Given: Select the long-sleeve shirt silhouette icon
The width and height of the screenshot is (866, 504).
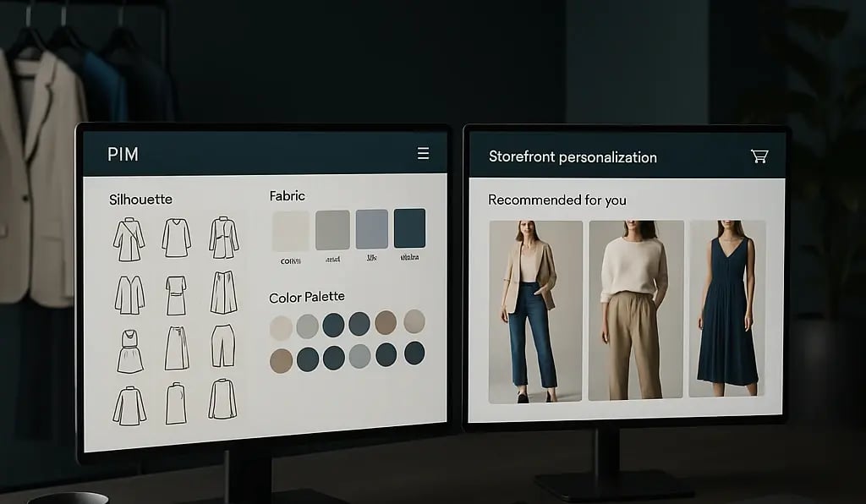Looking at the screenshot, I should coord(129,403).
